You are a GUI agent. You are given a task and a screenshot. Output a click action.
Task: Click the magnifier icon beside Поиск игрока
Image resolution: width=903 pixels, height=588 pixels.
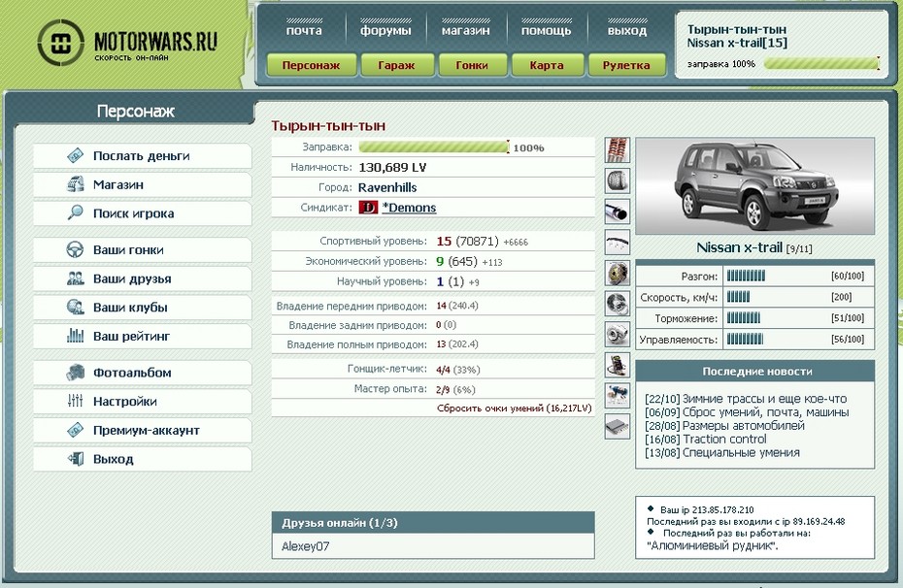[76, 212]
